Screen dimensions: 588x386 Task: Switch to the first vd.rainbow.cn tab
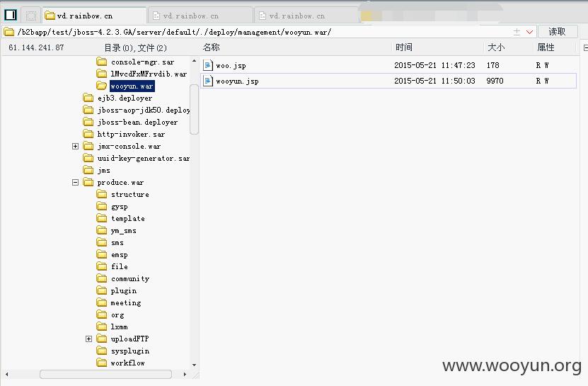click(95, 16)
